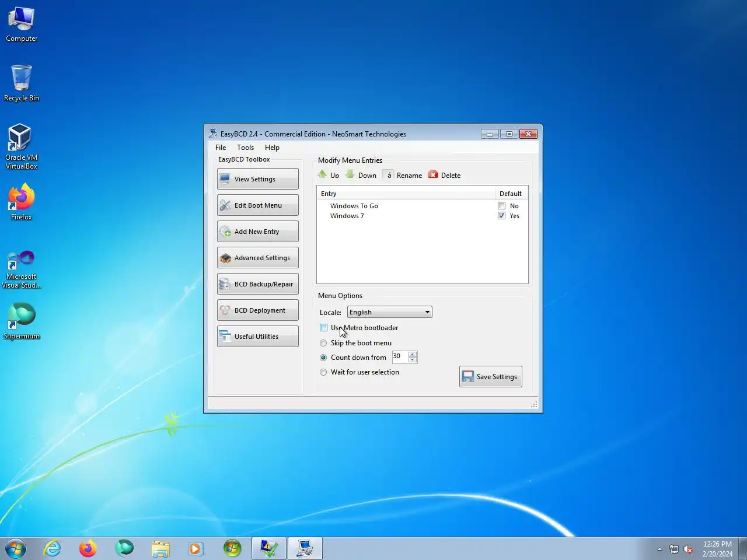Open Windows Explorer from taskbar

160,548
